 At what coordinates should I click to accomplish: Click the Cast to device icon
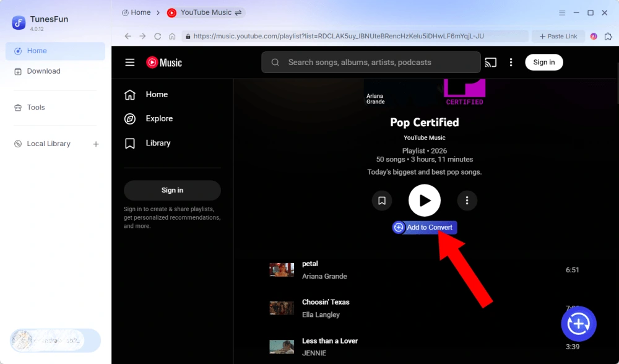click(490, 63)
